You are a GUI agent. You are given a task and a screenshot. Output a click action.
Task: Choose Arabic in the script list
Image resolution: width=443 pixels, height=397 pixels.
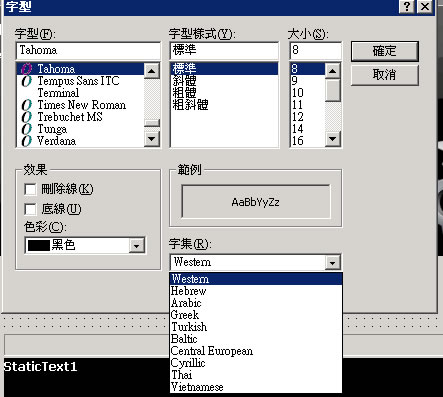256,303
